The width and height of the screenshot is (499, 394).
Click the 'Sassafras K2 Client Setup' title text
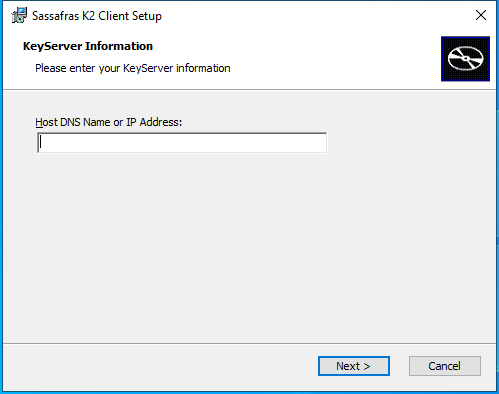point(97,16)
